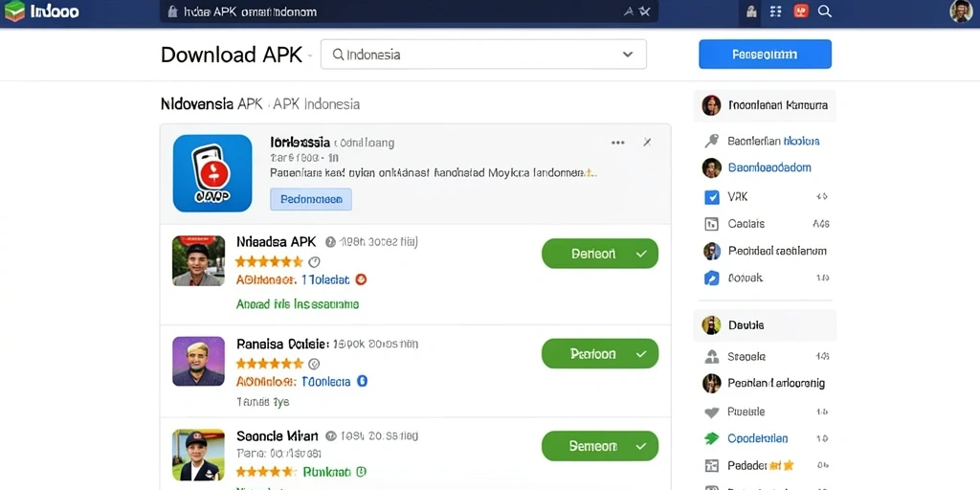Click the star bookmark icon in address bar

646,11
